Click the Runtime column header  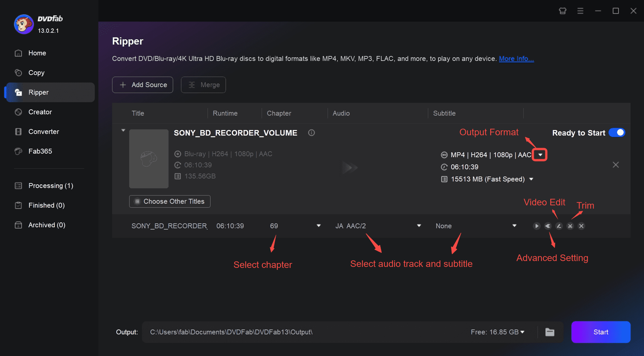[225, 113]
